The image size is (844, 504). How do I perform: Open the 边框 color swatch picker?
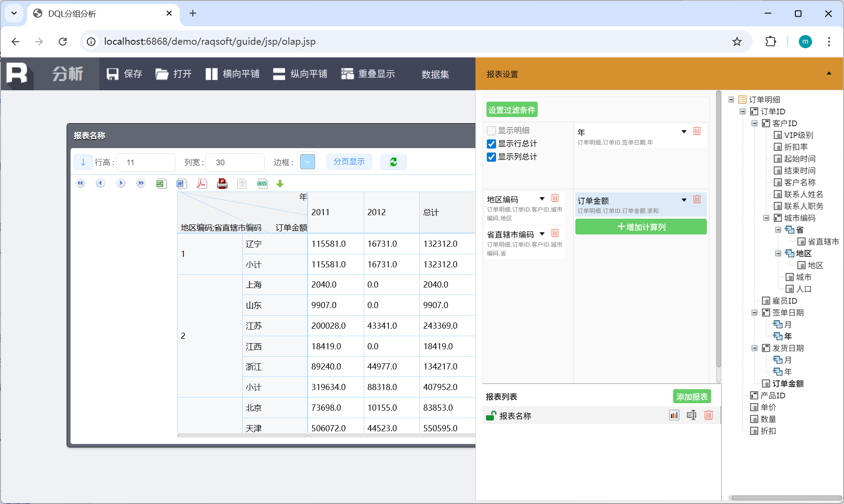click(x=307, y=162)
